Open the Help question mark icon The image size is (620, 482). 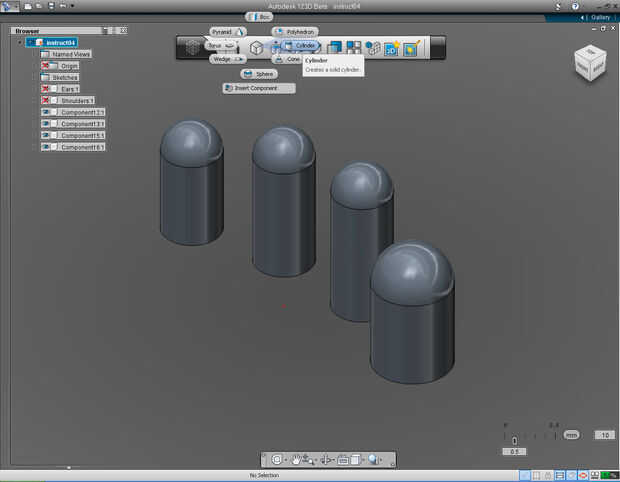(x=575, y=6)
